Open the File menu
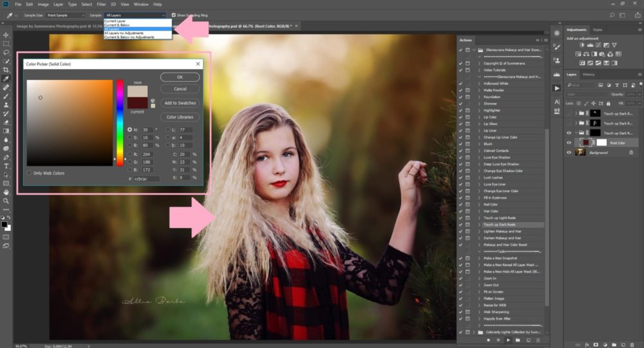The width and height of the screenshot is (644, 348). click(x=18, y=4)
